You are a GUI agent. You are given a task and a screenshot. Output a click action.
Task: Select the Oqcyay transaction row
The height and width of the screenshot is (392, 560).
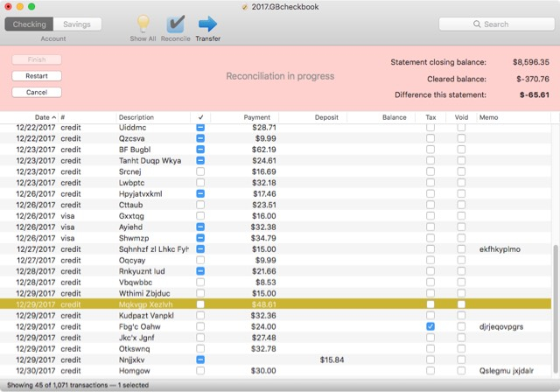tap(276, 260)
